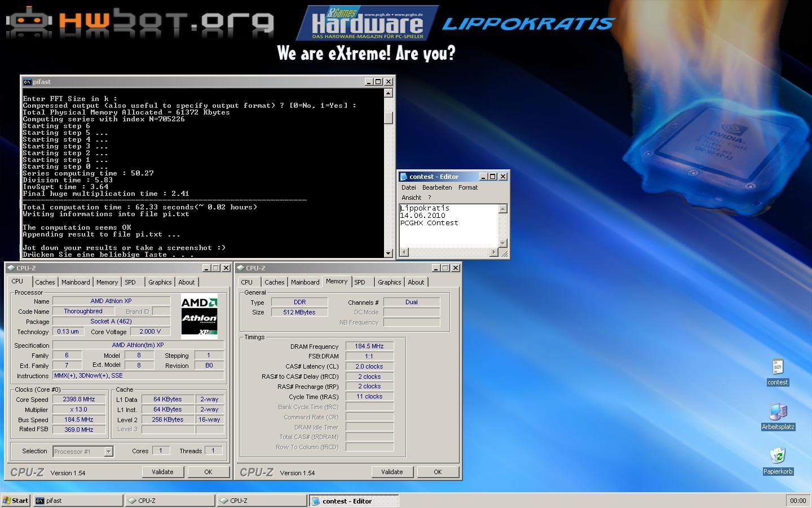Click the Multiplier value x 13.0
812x508 pixels.
click(79, 409)
